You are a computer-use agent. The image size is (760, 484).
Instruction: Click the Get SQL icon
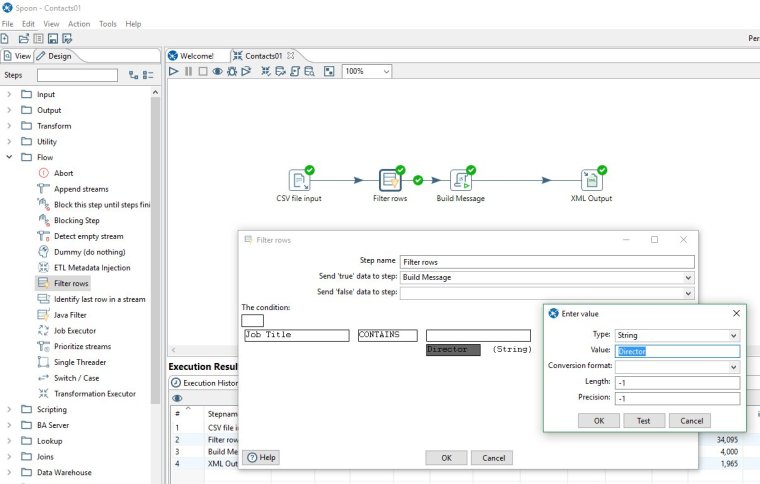[295, 71]
